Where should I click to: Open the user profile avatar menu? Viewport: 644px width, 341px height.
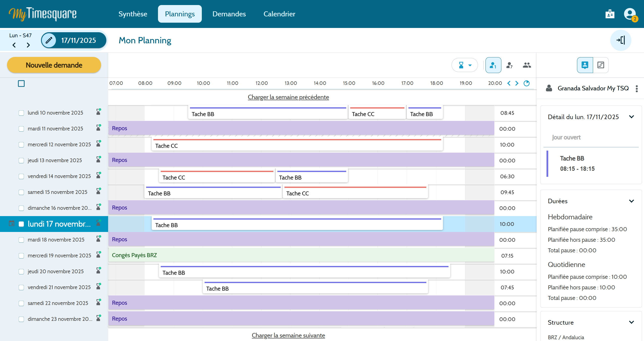[x=630, y=14]
